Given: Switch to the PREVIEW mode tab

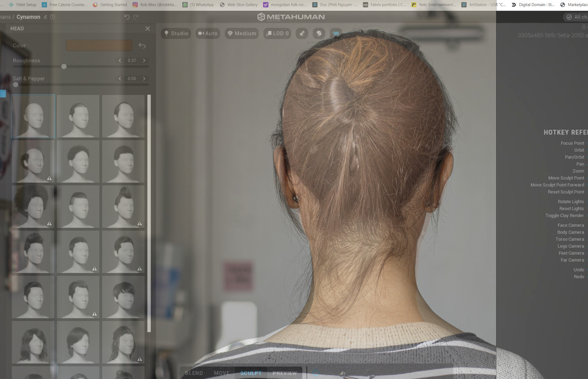Looking at the screenshot, I should tap(285, 373).
